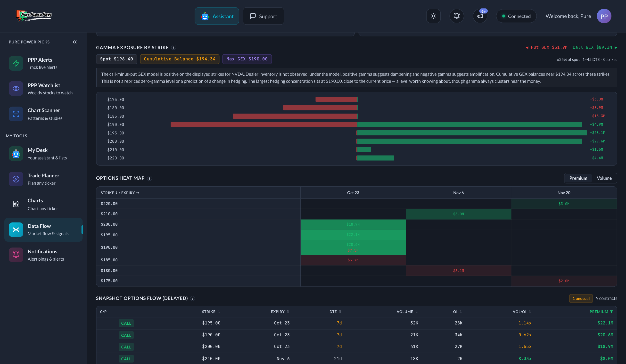This screenshot has height=364, width=626.
Task: Show info for Options Heat Map
Action: point(149,178)
